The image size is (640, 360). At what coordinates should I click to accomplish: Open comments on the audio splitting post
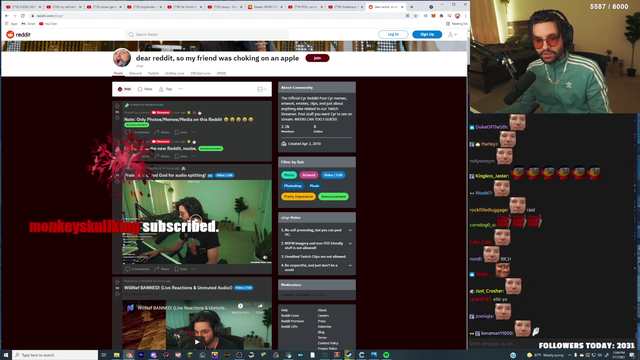coord(137,269)
